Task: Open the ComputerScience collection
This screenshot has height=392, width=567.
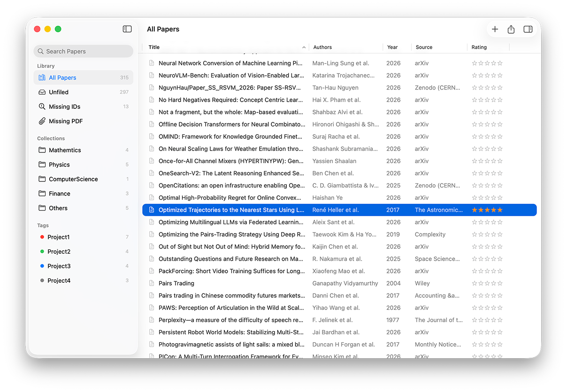Action: [x=84, y=180]
